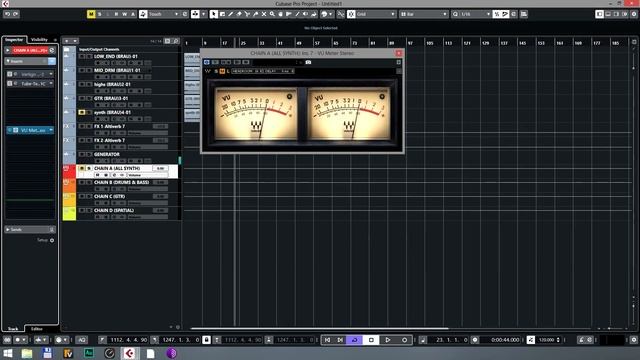Open Adobe Audition from the taskbar

[x=89, y=353]
